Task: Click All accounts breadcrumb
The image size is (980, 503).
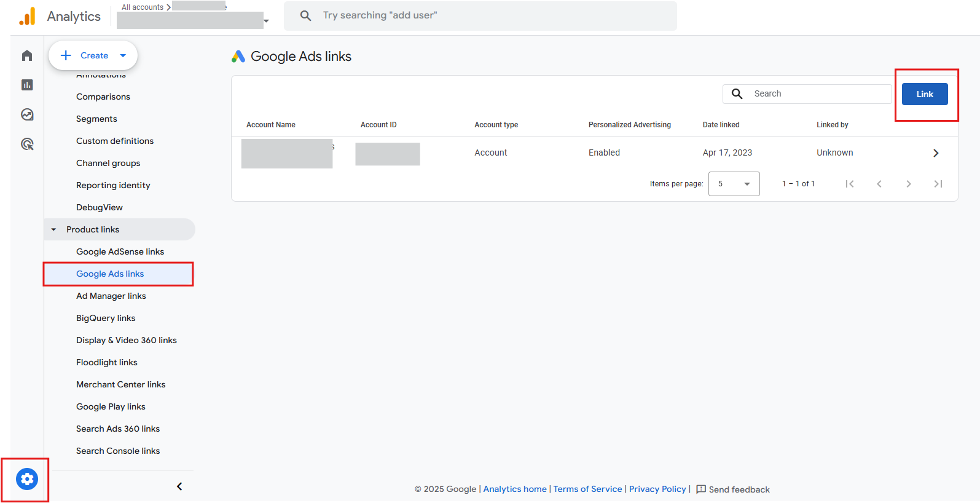Action: pos(143,7)
